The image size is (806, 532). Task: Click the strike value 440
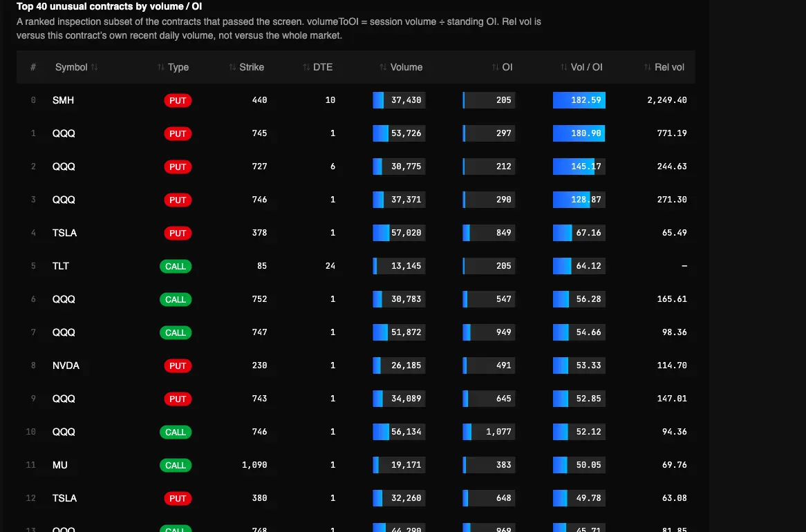coord(260,100)
